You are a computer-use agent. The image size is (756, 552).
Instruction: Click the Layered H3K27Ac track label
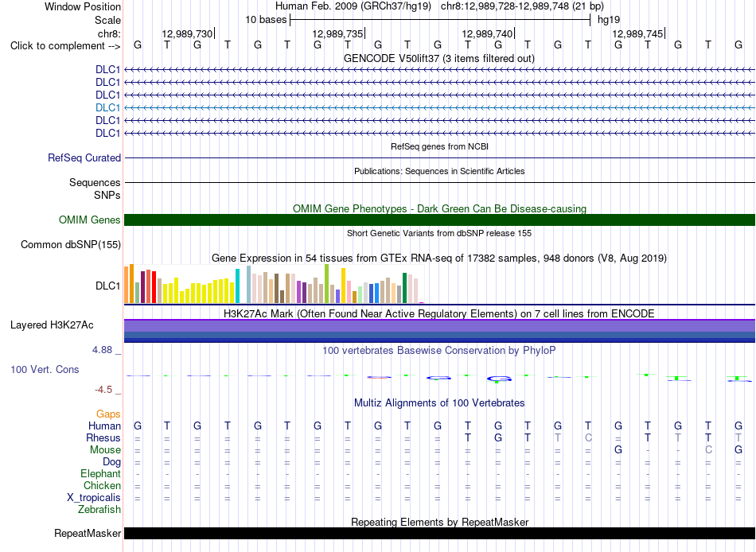pos(52,325)
